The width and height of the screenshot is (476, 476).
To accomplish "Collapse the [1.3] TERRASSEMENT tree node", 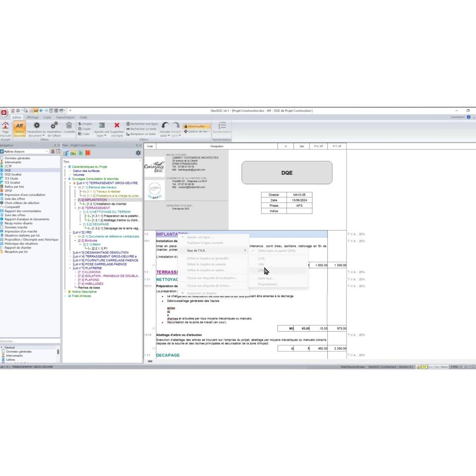I will click(x=76, y=208).
